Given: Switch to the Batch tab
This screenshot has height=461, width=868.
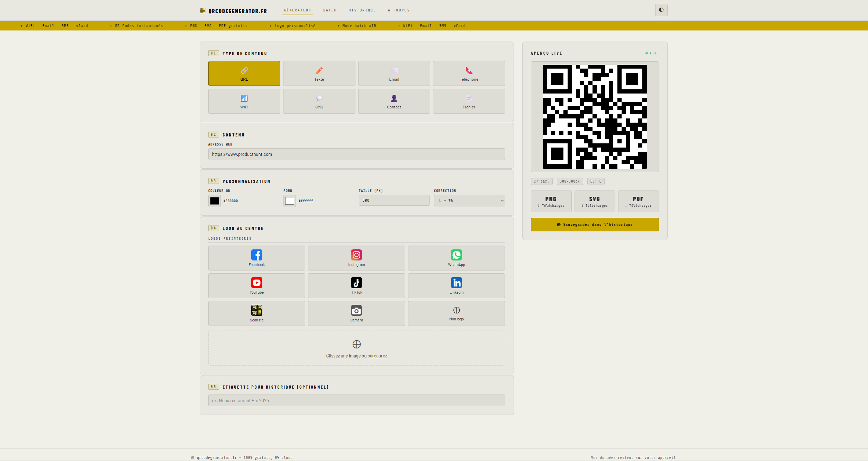Looking at the screenshot, I should [x=330, y=10].
